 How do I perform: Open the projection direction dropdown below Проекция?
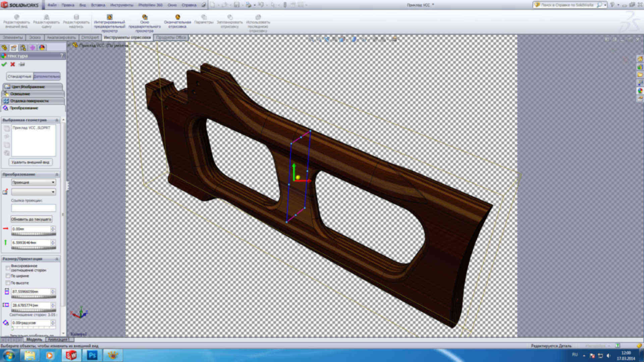[x=34, y=192]
